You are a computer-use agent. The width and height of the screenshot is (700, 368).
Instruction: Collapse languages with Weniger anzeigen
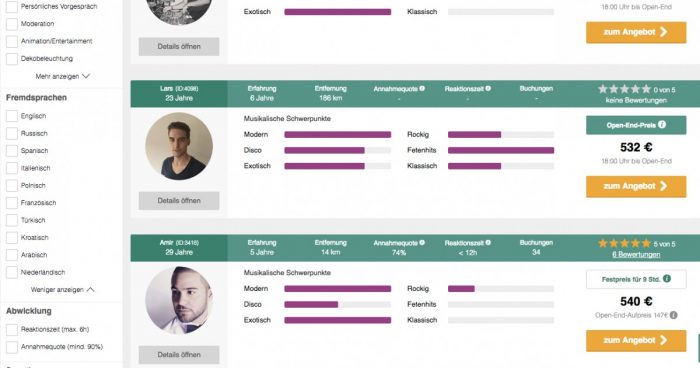(62, 290)
